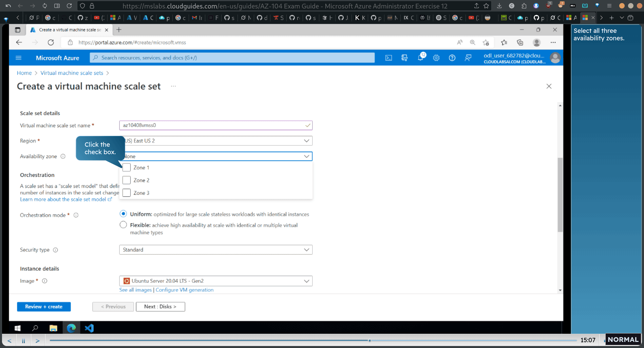Screen dimensions: 644x348
Task: Bookmark page in outer browser star
Action: click(486, 6)
